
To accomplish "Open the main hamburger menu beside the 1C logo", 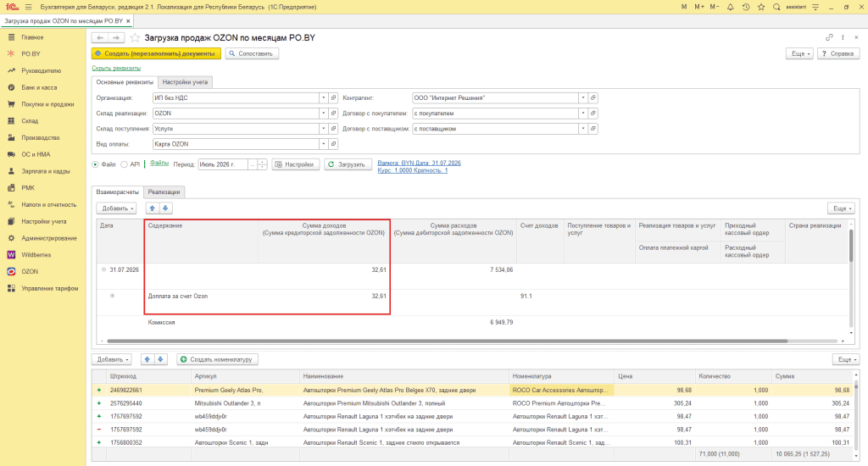I will [x=28, y=7].
